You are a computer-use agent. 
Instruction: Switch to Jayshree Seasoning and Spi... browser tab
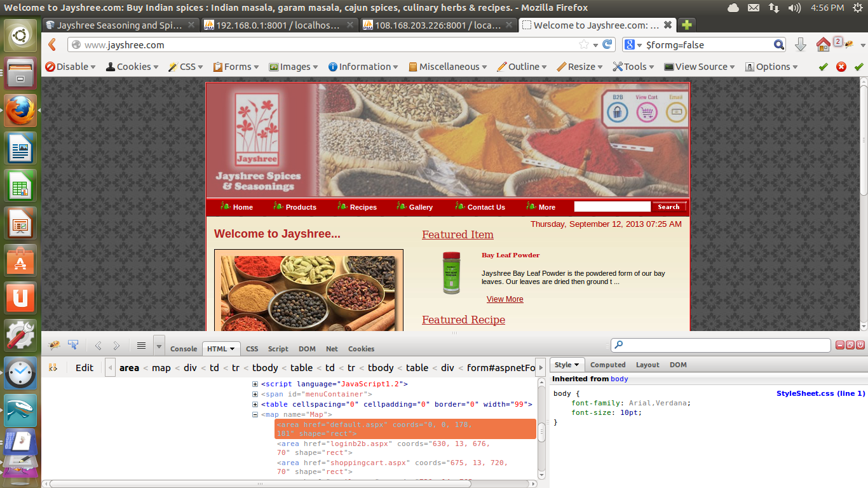(x=121, y=25)
